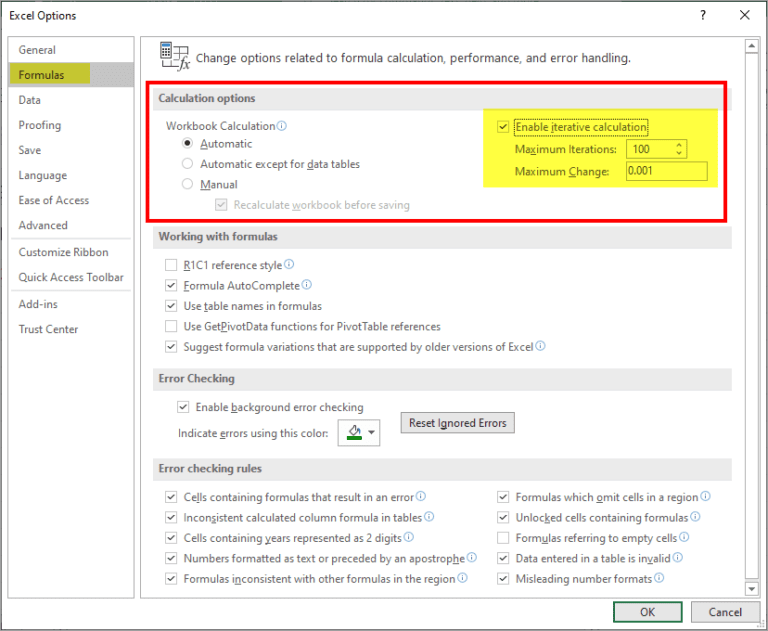Select the Formulas options category
The image size is (768, 631).
pos(71,74)
